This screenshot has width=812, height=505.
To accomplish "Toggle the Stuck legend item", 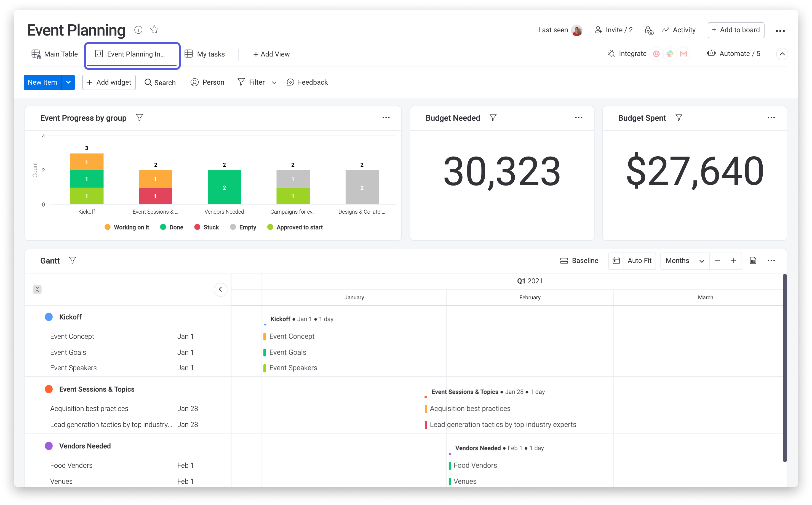I will pos(206,227).
